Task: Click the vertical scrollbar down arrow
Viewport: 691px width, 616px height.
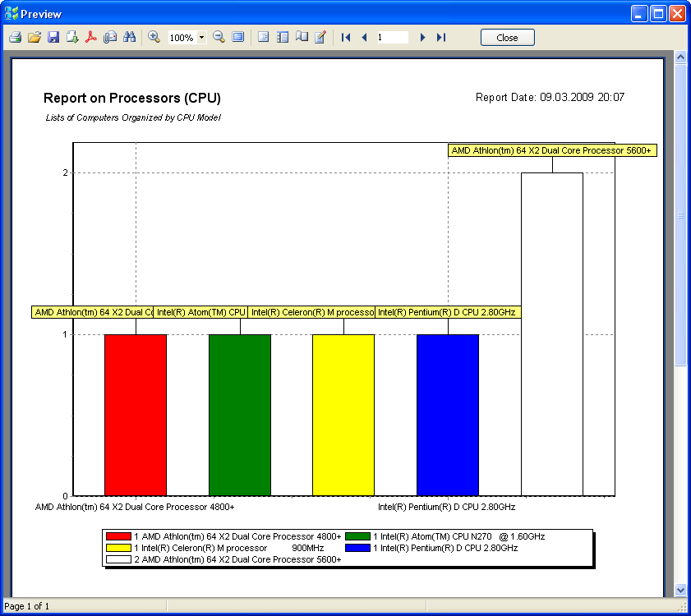Action: pos(680,590)
